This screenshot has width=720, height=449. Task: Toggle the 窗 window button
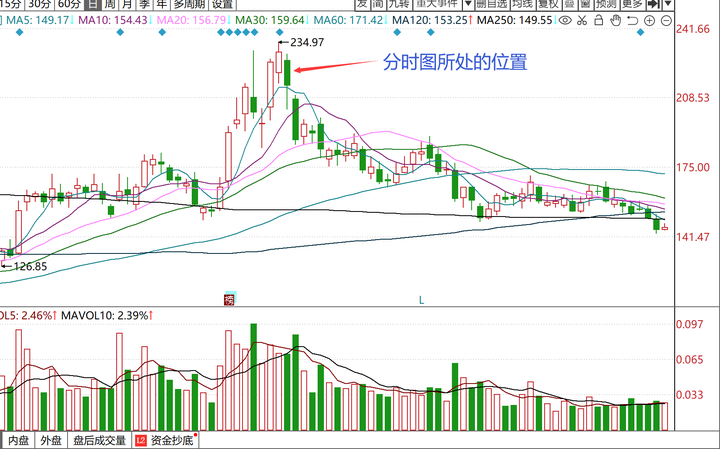[585, 4]
